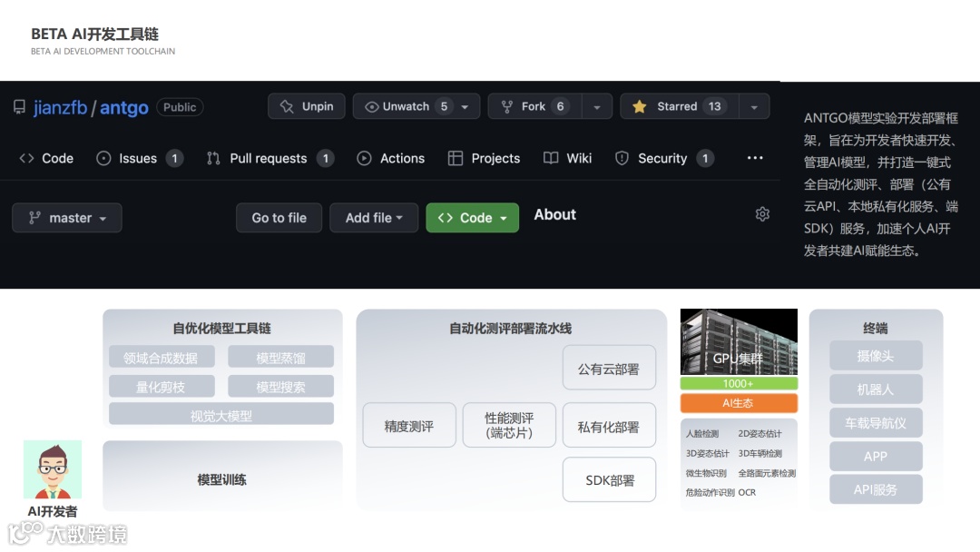Click the 量化剪枝 box

(x=162, y=387)
